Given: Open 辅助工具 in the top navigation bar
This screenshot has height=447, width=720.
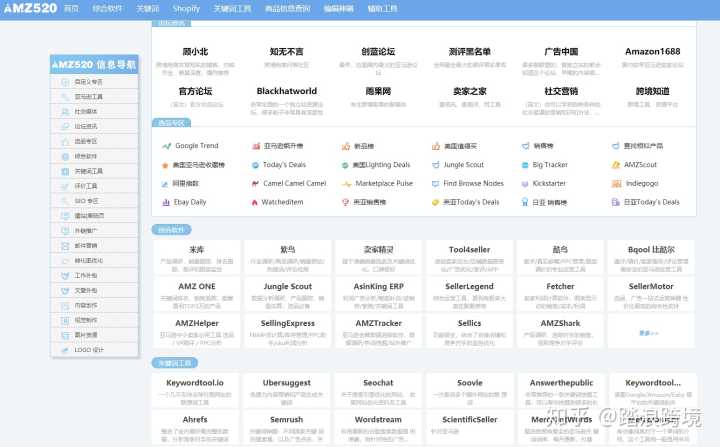Looking at the screenshot, I should [382, 9].
